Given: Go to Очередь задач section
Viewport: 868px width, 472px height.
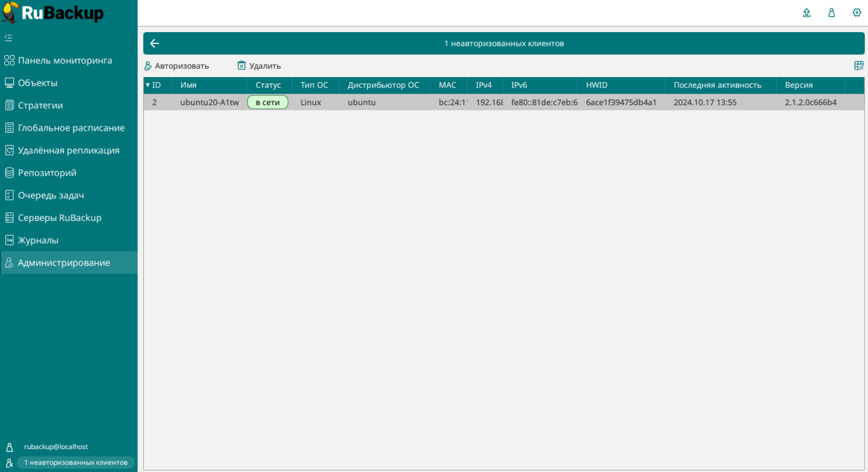Looking at the screenshot, I should 51,195.
